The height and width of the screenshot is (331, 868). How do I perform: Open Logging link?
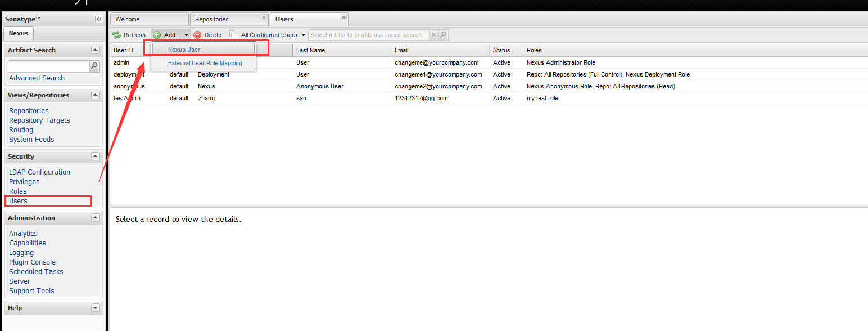click(21, 253)
